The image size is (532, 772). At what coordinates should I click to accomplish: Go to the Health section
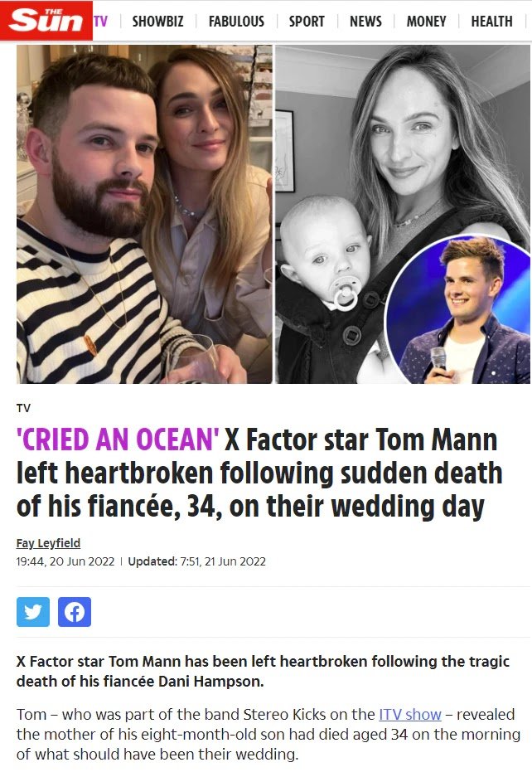coord(491,22)
